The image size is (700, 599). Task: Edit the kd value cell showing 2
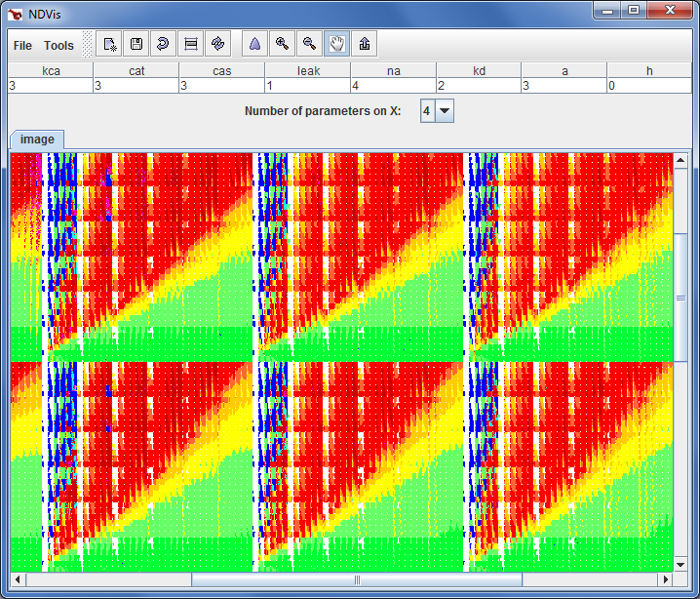click(x=479, y=85)
